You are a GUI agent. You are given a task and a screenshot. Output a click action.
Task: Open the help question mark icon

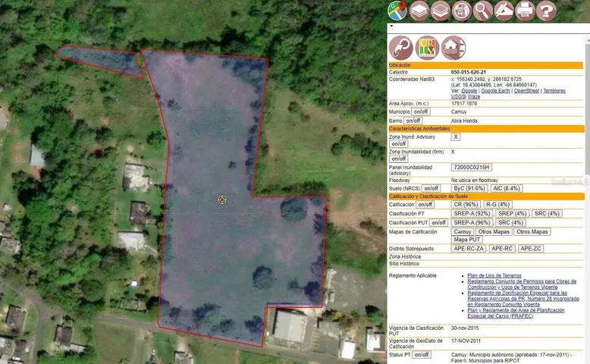(546, 11)
